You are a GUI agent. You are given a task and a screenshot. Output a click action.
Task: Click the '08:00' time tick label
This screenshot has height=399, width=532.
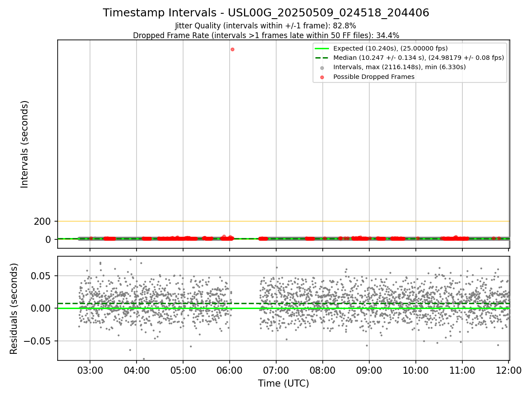tap(323, 370)
